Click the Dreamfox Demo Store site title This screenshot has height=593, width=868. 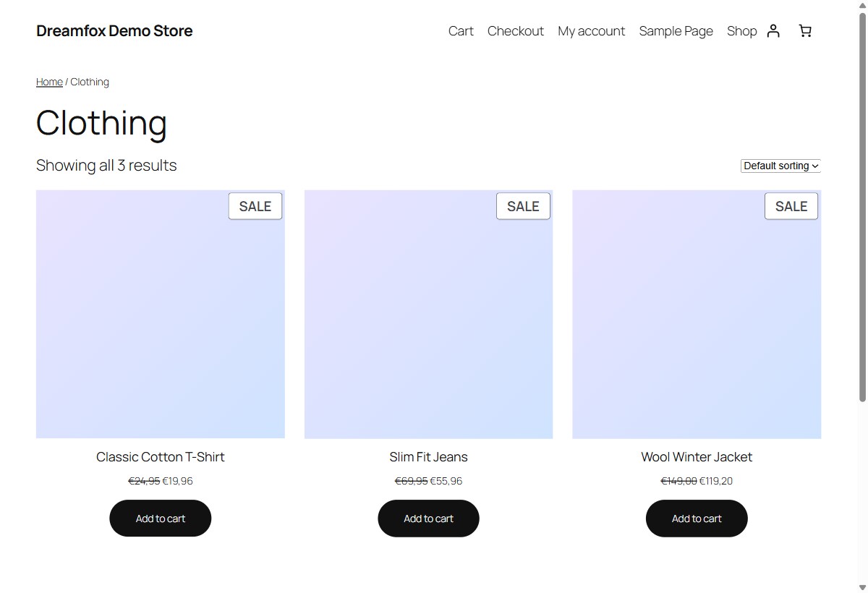coord(114,31)
